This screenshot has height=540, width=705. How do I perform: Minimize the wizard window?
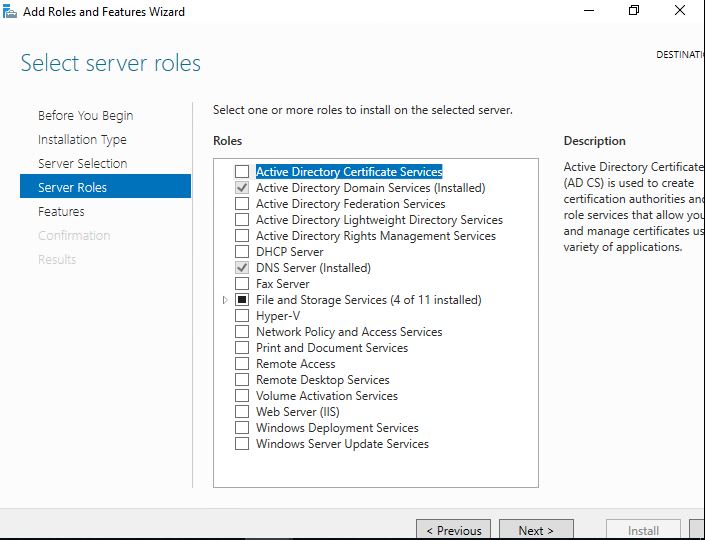(589, 10)
